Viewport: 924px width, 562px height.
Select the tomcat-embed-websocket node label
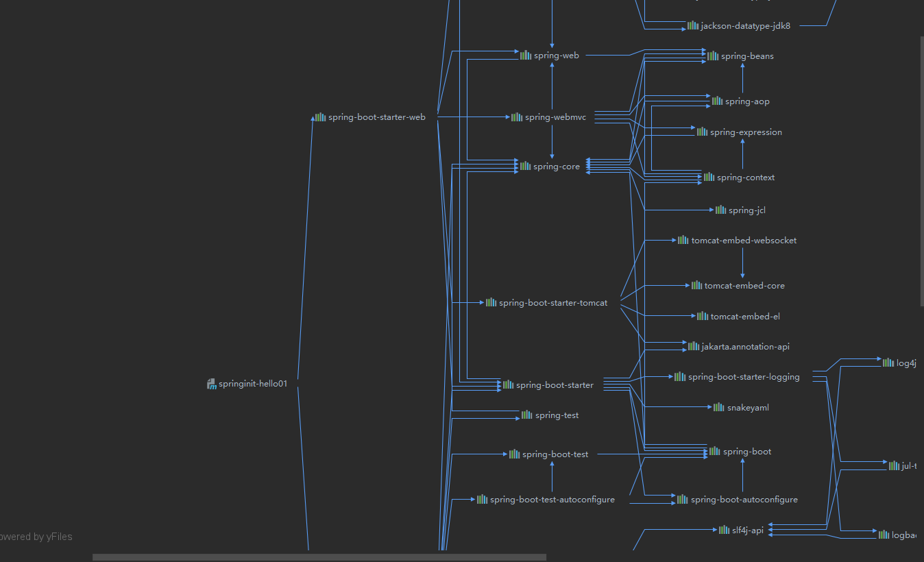coord(744,241)
